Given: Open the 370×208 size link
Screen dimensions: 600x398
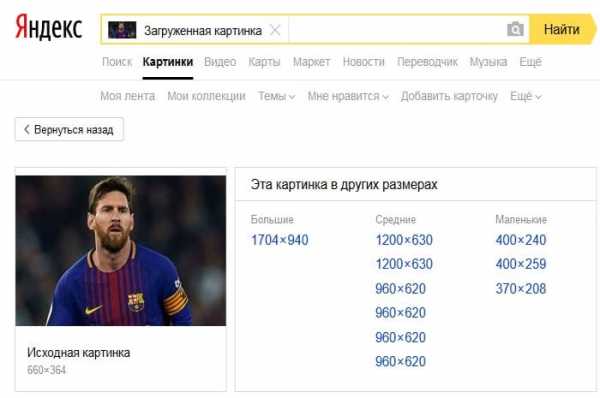Looking at the screenshot, I should tap(521, 289).
